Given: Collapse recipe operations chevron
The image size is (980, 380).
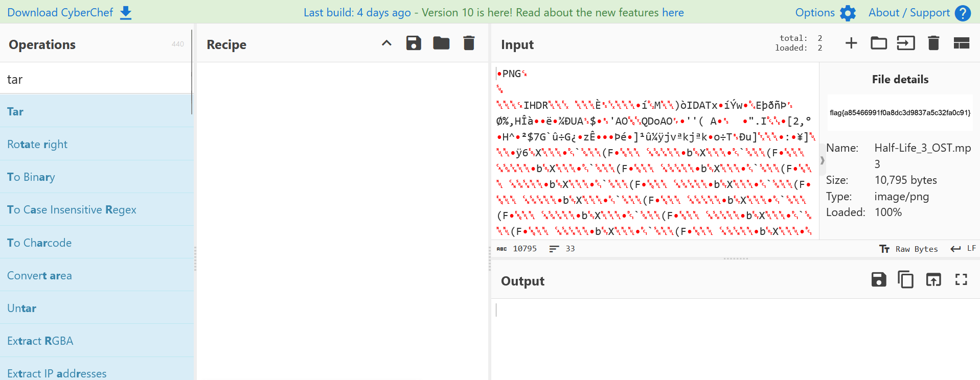Looking at the screenshot, I should [x=386, y=43].
